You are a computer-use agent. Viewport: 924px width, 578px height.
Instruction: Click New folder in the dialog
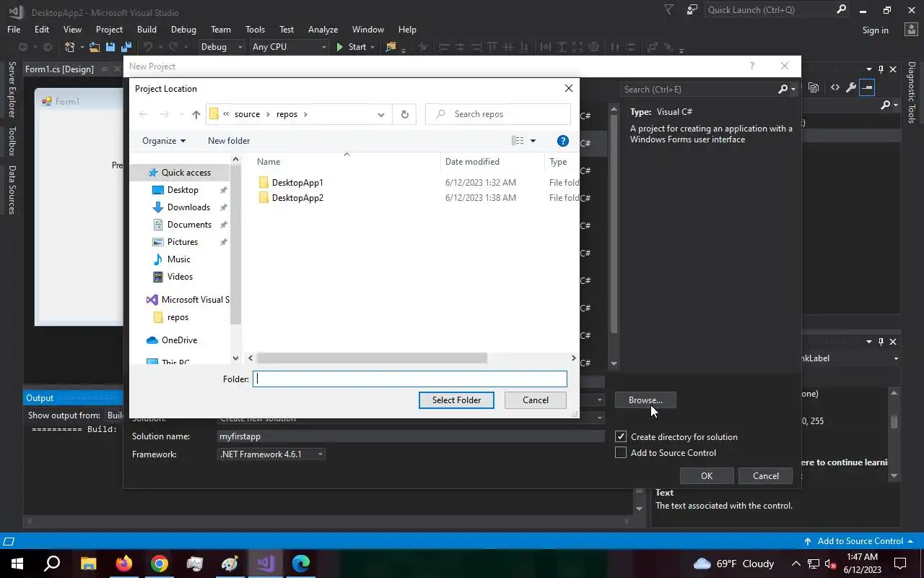229,141
